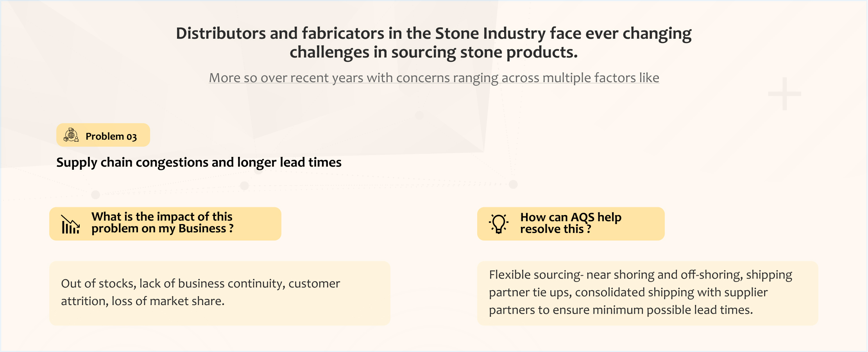The height and width of the screenshot is (352, 868).
Task: Click the 'Supply chain congestions and longer lead times' heading
Action: (x=199, y=162)
